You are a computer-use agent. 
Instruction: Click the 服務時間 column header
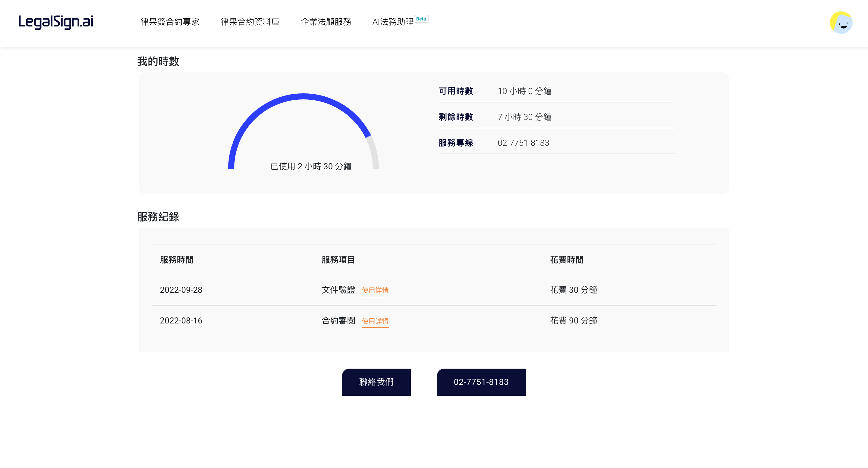click(176, 260)
